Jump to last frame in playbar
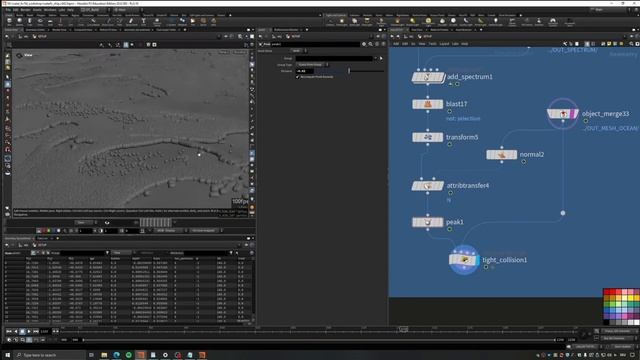 (x=36, y=331)
